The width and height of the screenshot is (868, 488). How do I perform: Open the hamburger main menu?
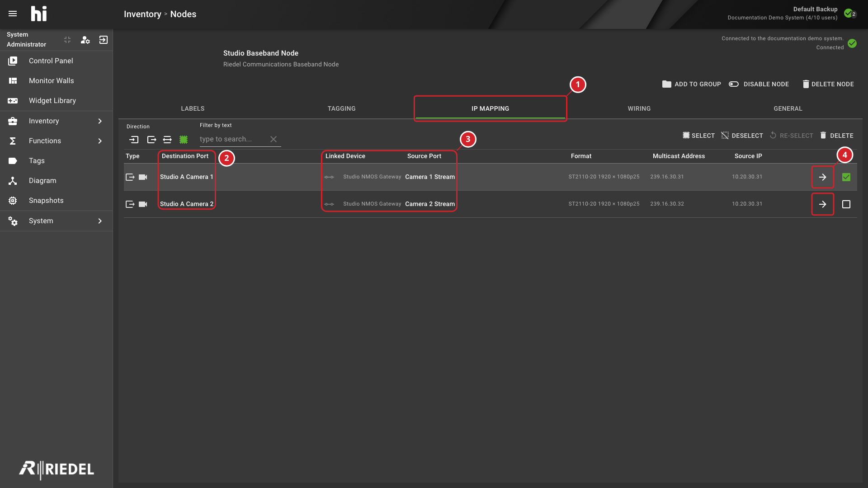[13, 14]
